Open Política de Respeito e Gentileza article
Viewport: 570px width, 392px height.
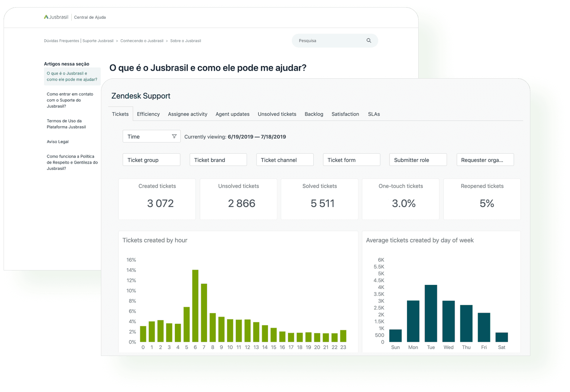[x=72, y=162]
